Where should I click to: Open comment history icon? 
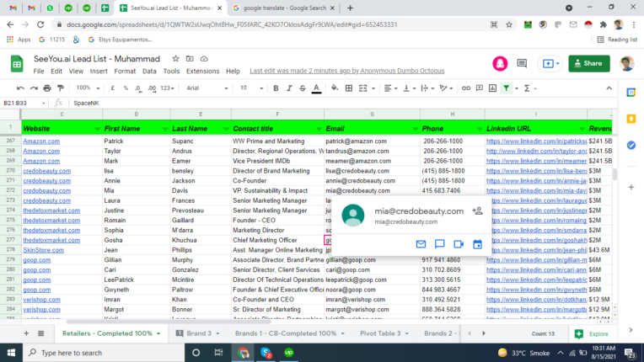[x=522, y=63]
